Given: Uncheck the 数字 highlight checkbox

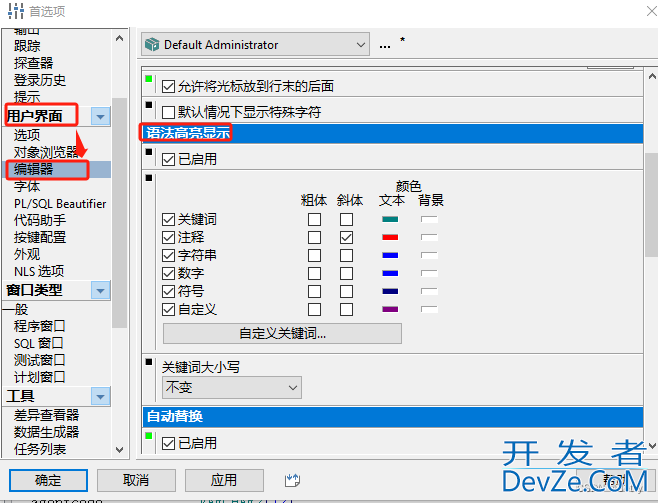Looking at the screenshot, I should click(168, 273).
